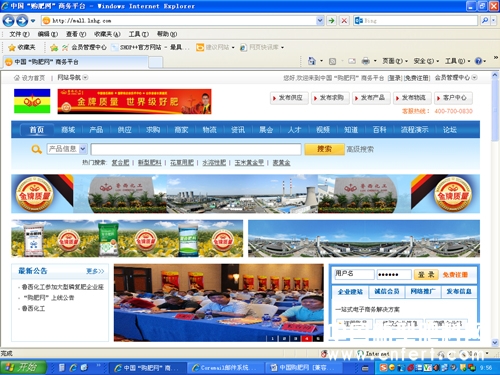Click the 发布求购 button
This screenshot has width=500, height=375.
(x=330, y=98)
